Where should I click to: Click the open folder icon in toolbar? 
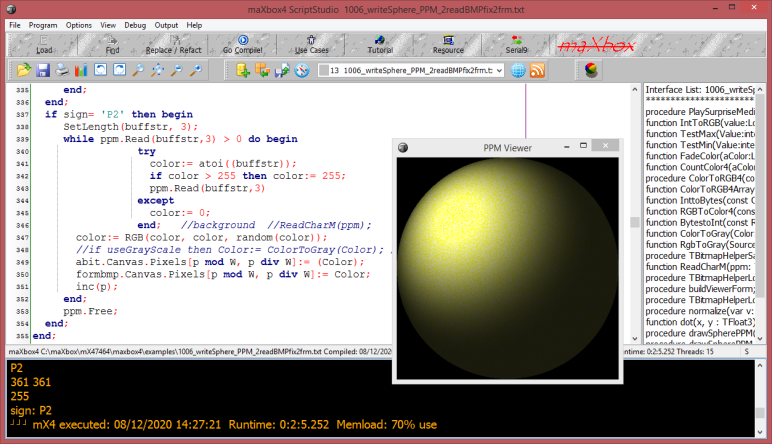pyautogui.click(x=24, y=70)
